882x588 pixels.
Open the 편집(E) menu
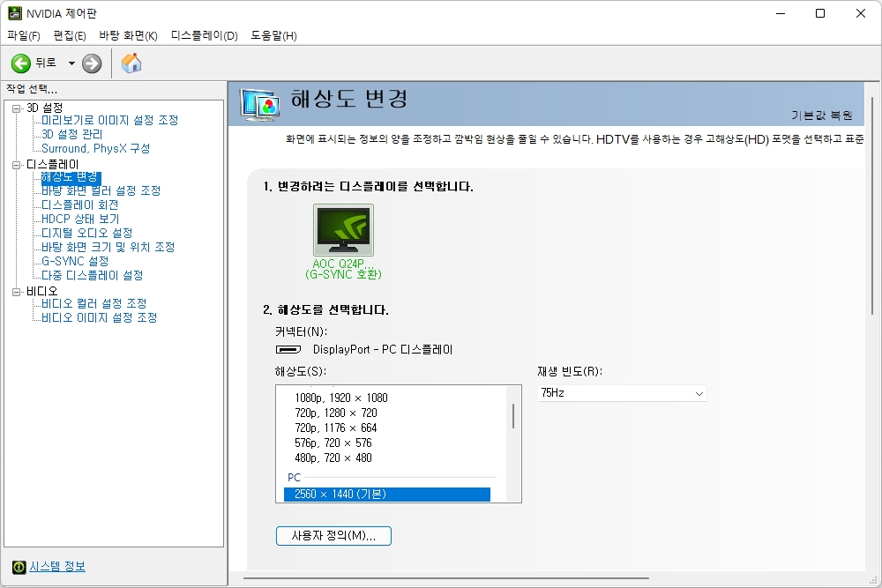[x=70, y=36]
